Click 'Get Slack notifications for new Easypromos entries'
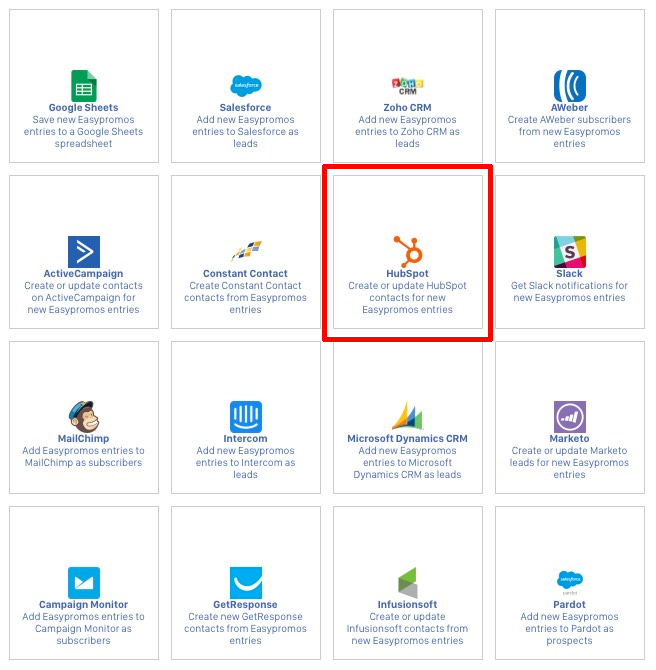656x670 pixels. (569, 291)
